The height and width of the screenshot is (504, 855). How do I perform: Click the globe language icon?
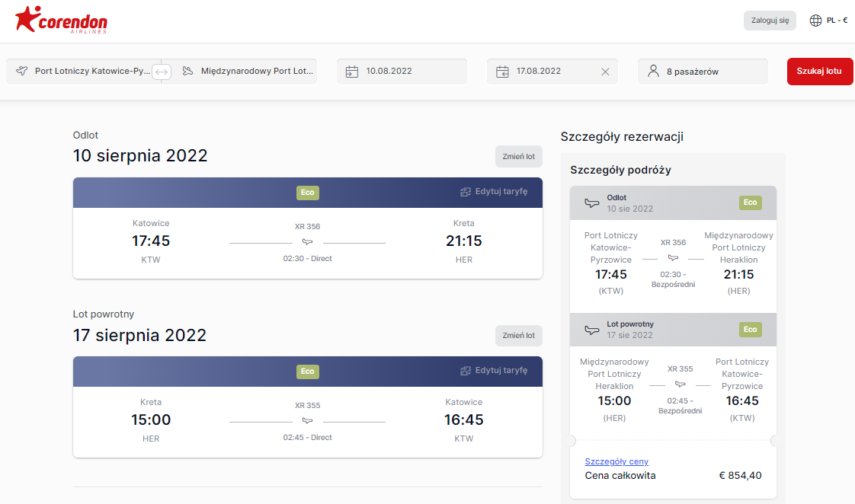815,21
